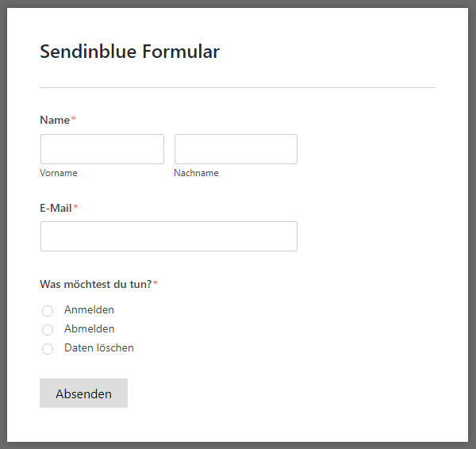
Task: Click the red required asterisk beside Name
Action: (x=74, y=118)
